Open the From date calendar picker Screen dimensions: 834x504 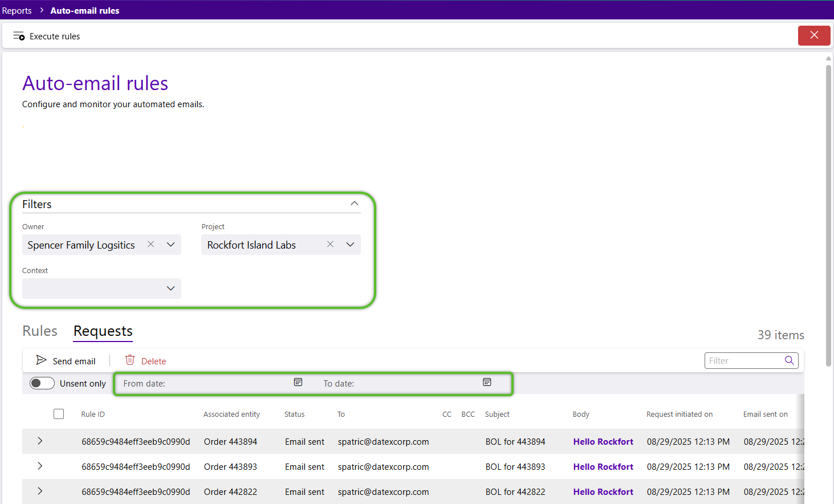click(298, 383)
